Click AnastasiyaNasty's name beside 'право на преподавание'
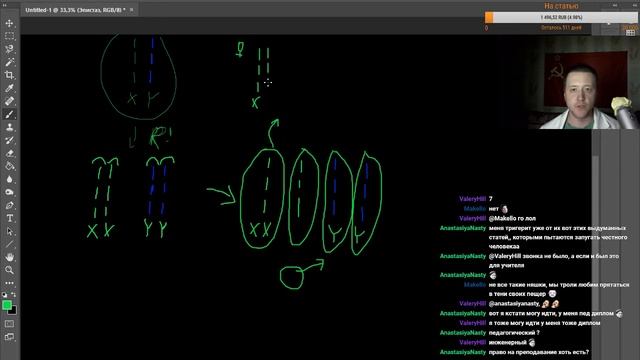The width and height of the screenshot is (640, 360). [463, 352]
